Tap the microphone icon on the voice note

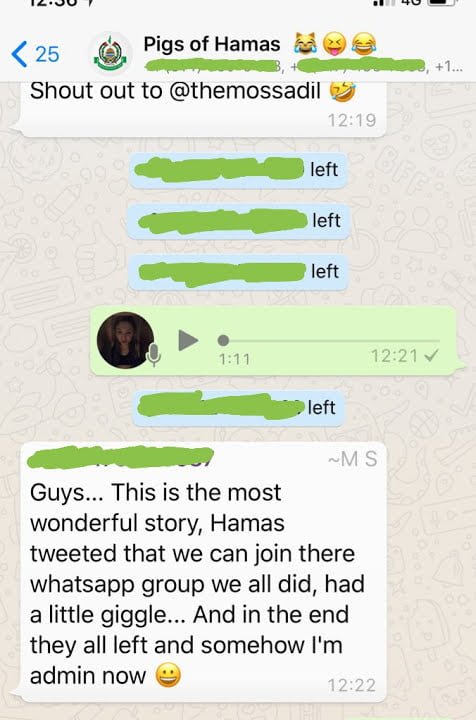tap(154, 355)
